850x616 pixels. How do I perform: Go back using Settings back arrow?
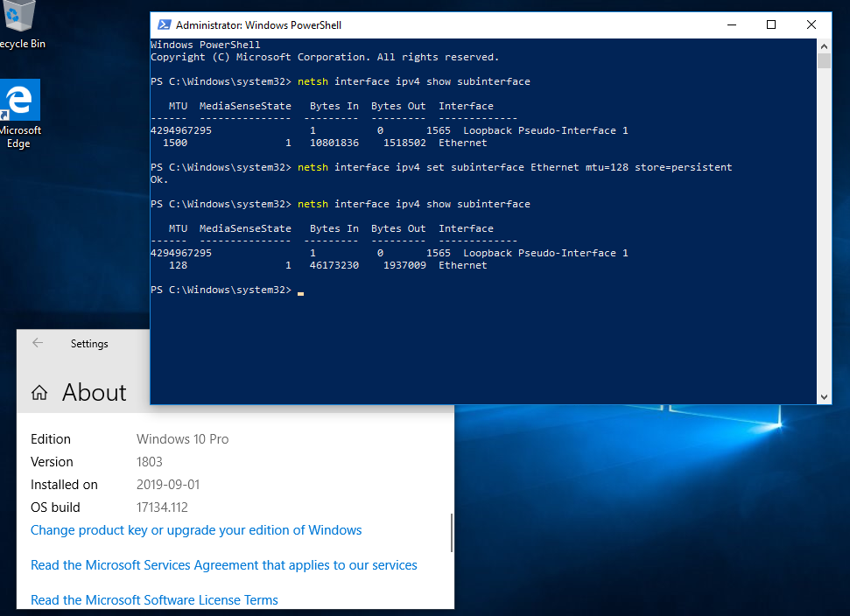point(38,343)
